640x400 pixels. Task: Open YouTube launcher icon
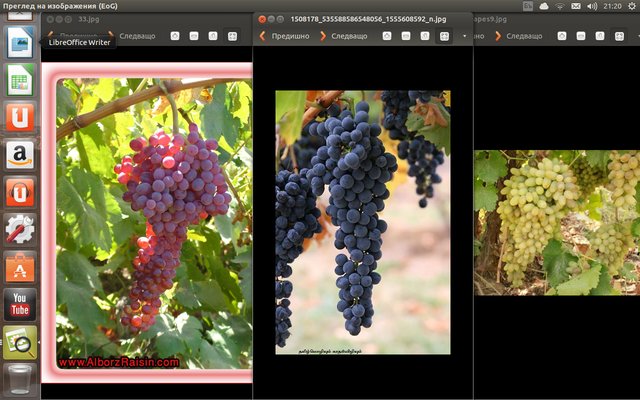click(20, 305)
